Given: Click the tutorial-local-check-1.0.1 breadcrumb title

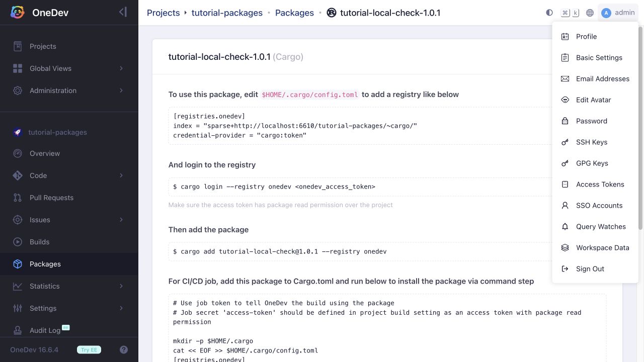Looking at the screenshot, I should (390, 13).
